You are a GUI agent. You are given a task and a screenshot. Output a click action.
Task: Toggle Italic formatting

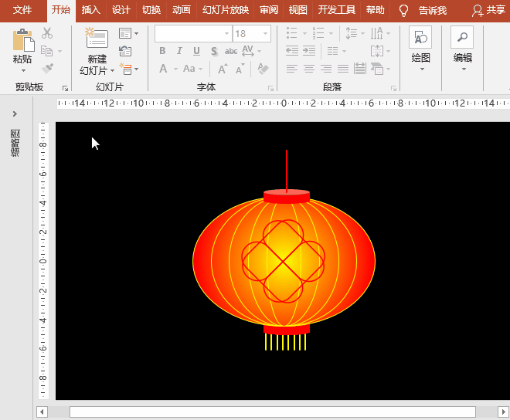pos(179,51)
